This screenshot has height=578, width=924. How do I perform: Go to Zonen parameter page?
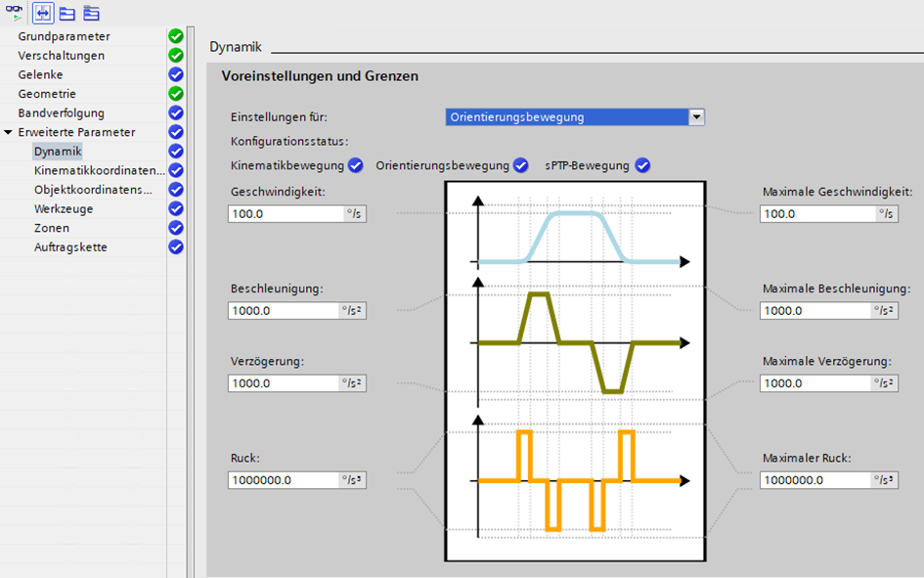[51, 228]
